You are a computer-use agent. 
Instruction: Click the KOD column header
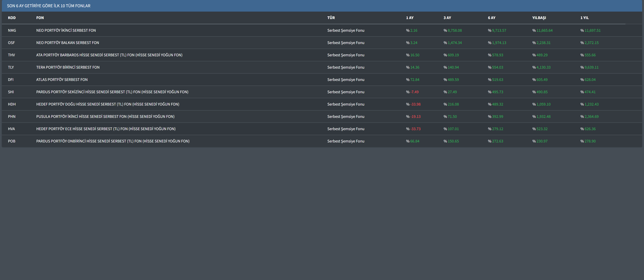pyautogui.click(x=12, y=18)
